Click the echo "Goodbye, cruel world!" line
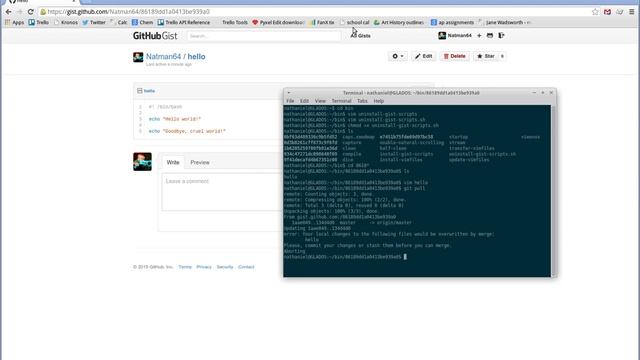This screenshot has width=640, height=360. click(x=187, y=131)
